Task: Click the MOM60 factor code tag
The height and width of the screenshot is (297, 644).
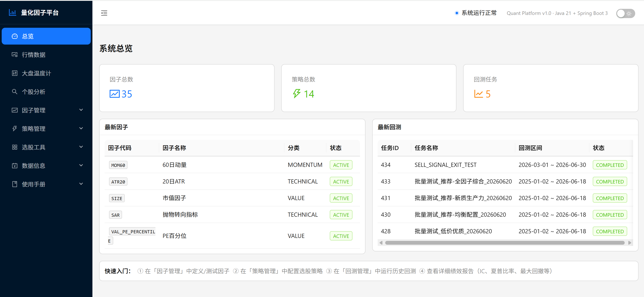Action: pyautogui.click(x=118, y=165)
